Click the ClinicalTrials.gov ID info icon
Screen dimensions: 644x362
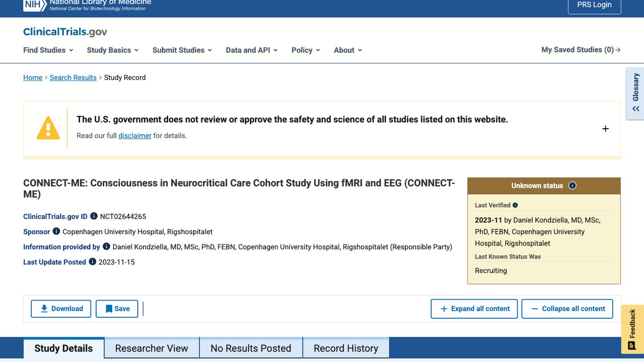[94, 216]
